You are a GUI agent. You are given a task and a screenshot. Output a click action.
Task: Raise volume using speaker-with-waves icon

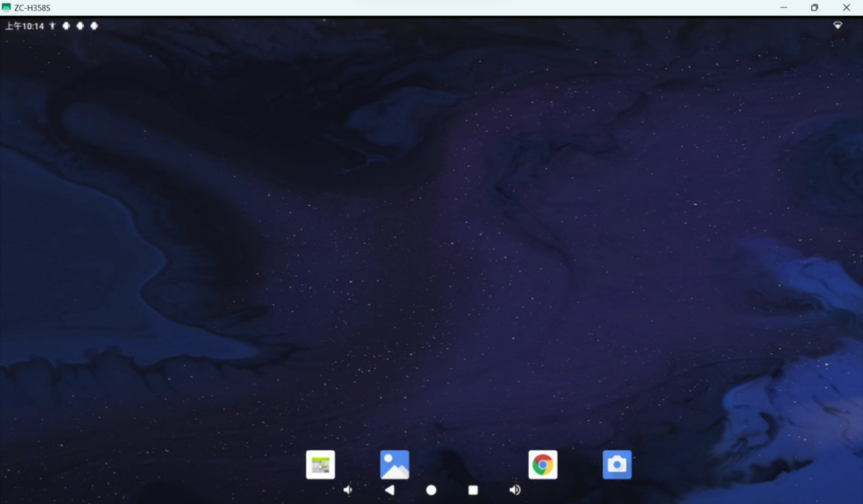515,490
